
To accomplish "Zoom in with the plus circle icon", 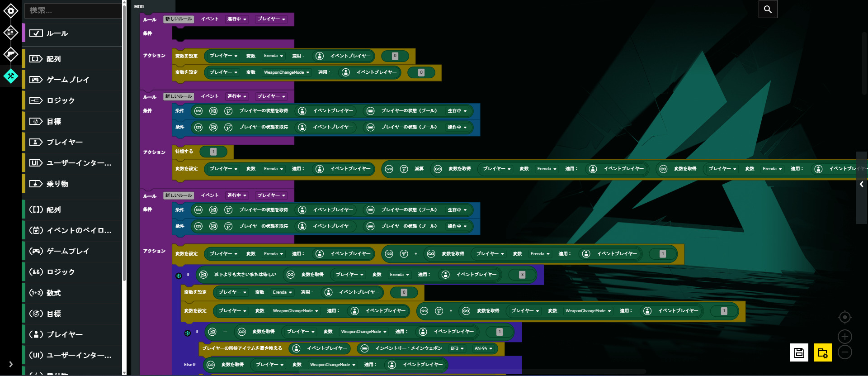I will 844,337.
